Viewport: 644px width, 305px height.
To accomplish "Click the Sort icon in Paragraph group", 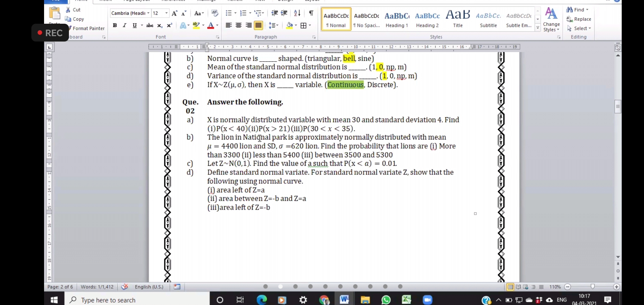I will (297, 13).
